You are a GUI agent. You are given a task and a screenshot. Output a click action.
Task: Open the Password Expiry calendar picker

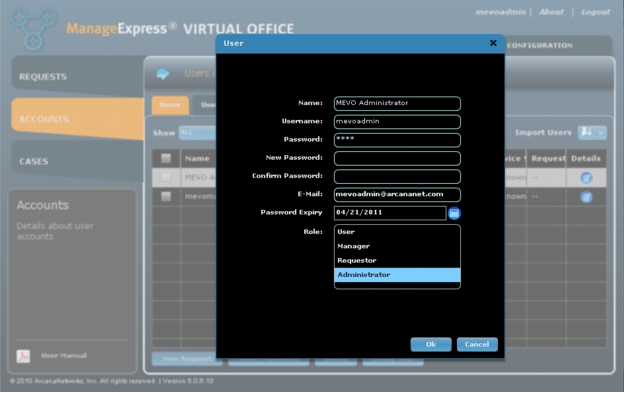[454, 213]
